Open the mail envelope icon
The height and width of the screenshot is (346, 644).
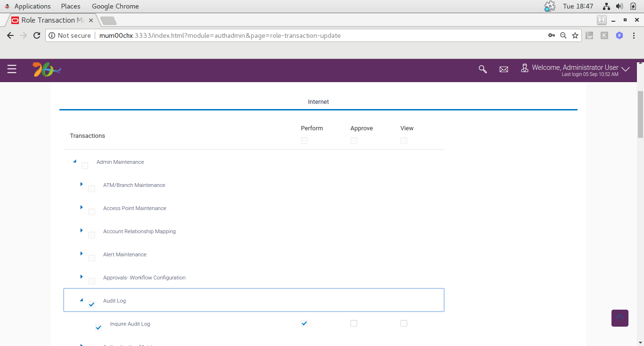click(504, 69)
